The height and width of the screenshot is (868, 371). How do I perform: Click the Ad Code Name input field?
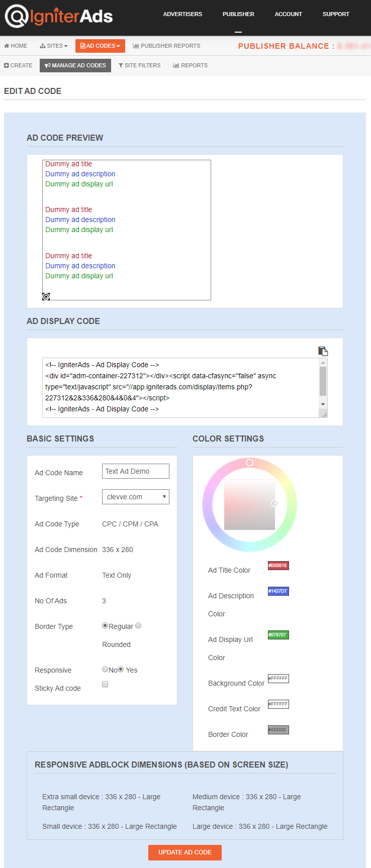[x=136, y=471]
